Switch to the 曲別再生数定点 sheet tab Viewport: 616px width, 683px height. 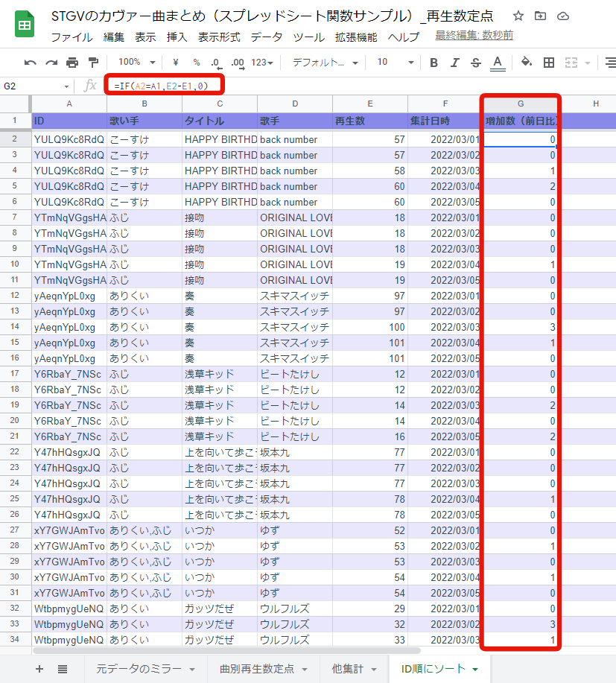[x=258, y=669]
